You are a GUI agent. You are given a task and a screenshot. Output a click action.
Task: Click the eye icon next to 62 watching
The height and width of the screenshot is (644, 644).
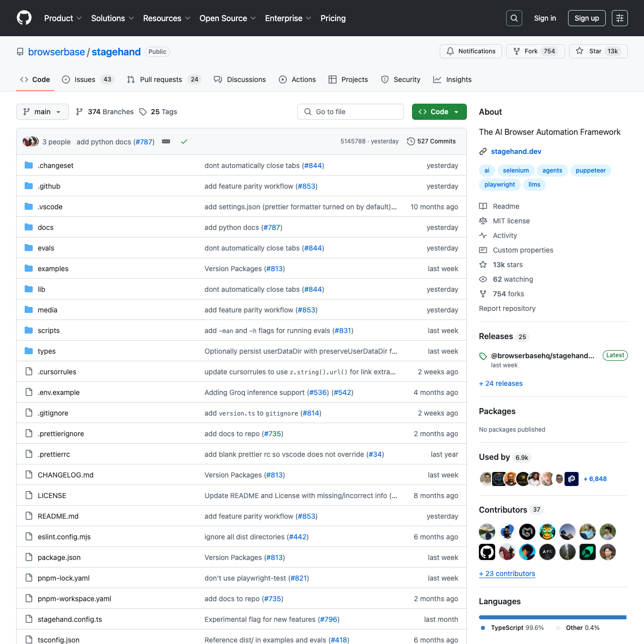coord(483,279)
